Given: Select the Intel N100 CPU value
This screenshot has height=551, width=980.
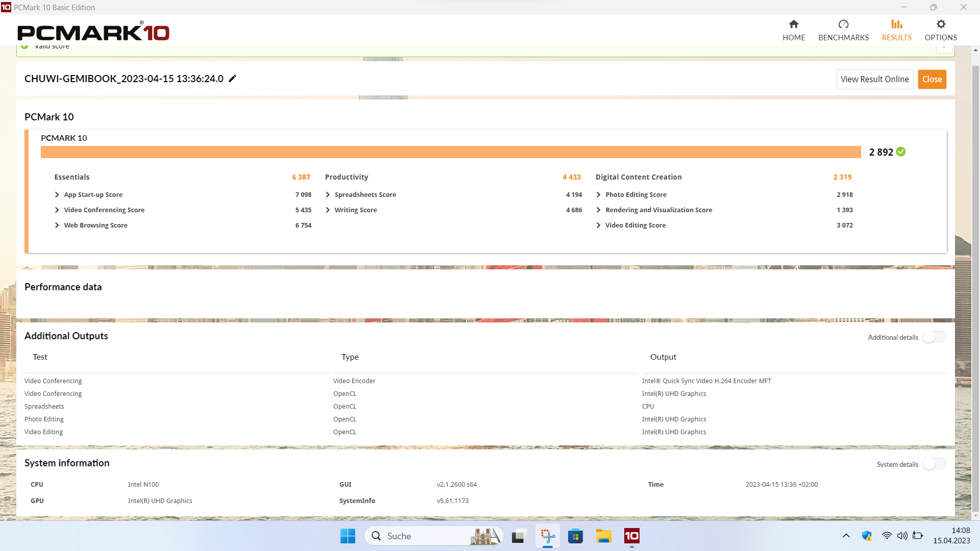Looking at the screenshot, I should (x=143, y=485).
